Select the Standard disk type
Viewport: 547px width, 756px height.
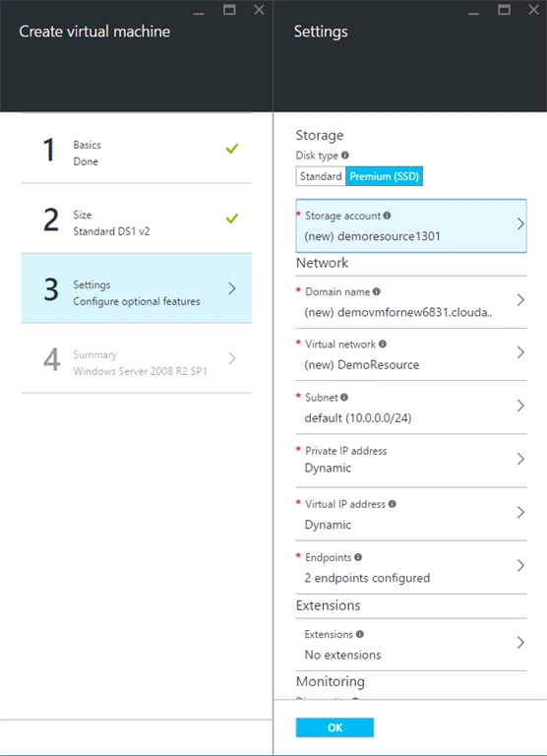pyautogui.click(x=321, y=176)
